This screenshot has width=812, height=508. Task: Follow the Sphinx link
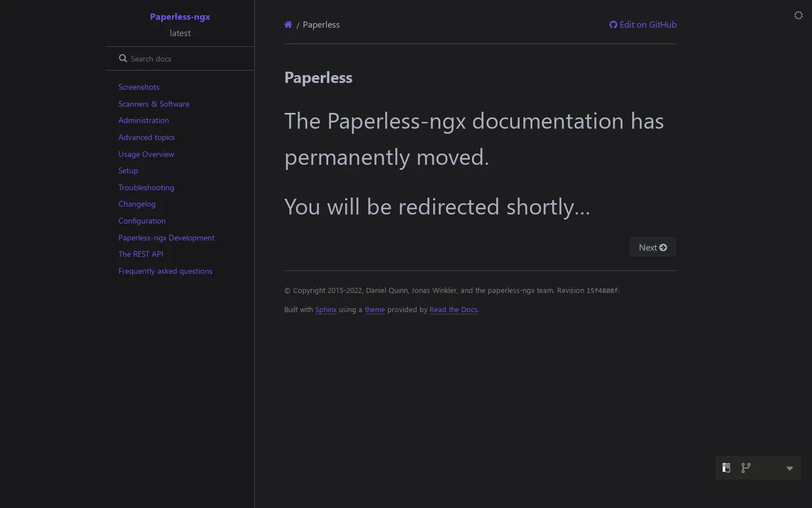click(x=326, y=309)
